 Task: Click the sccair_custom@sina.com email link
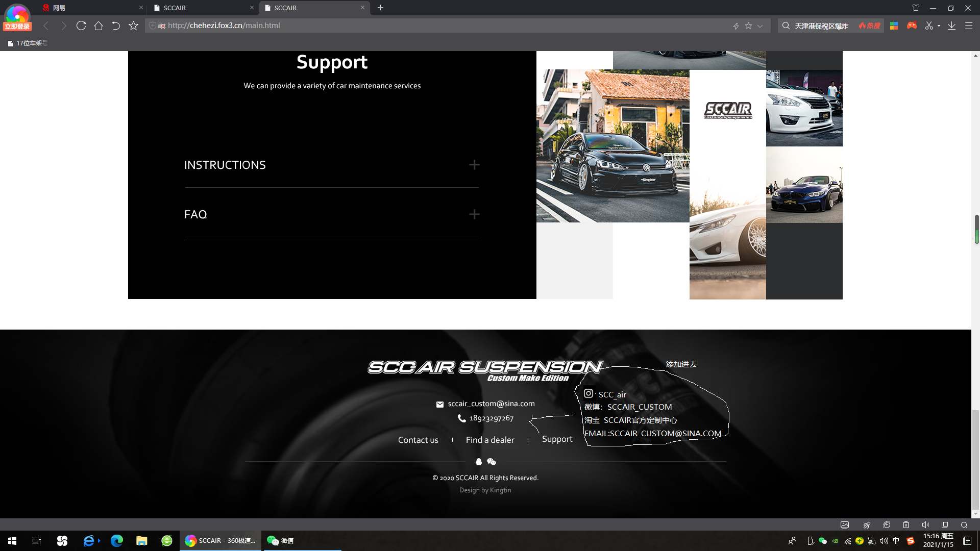[491, 404]
